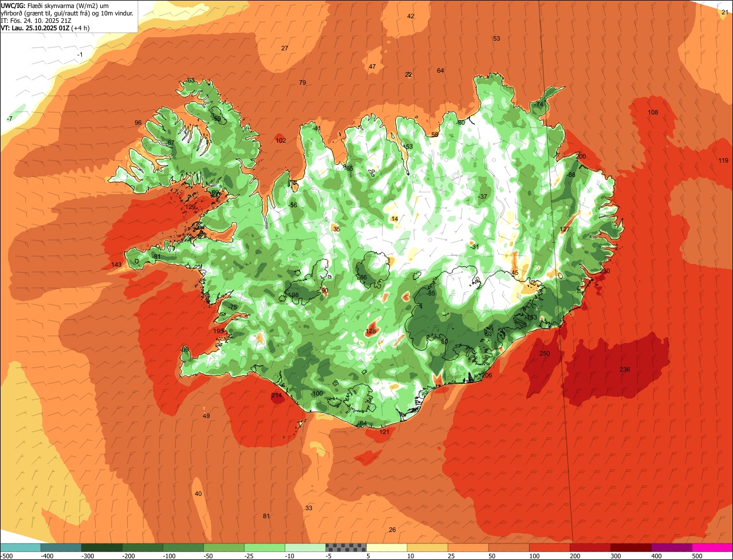Click the magenta above-500 legend swatch
Screen dimensions: 733x560
click(712, 547)
